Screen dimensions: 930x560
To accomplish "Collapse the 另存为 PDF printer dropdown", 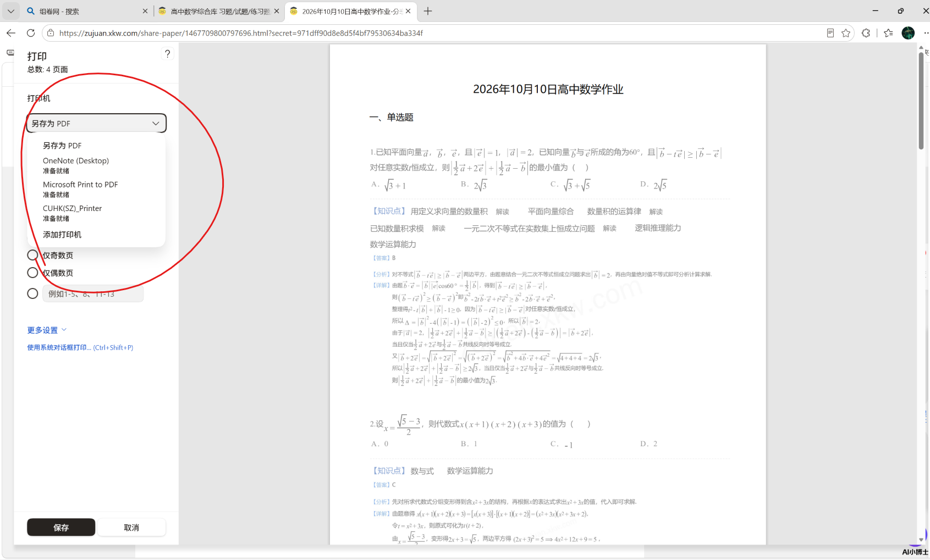I will click(x=96, y=123).
